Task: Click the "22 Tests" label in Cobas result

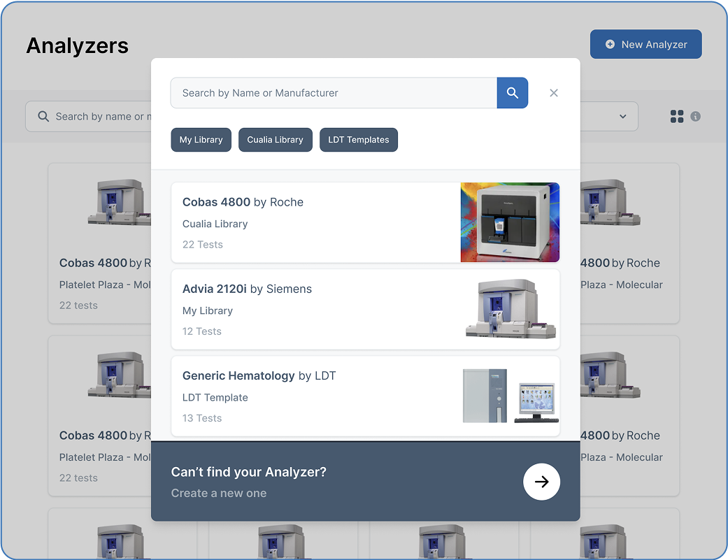Action: (x=202, y=245)
